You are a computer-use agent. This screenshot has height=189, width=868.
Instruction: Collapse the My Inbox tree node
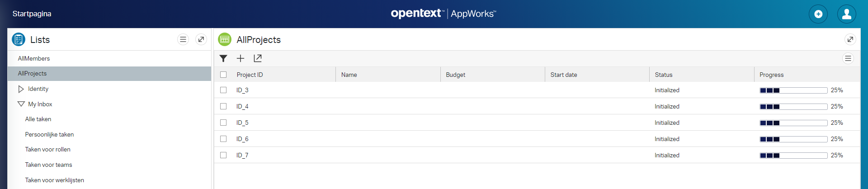tap(21, 104)
